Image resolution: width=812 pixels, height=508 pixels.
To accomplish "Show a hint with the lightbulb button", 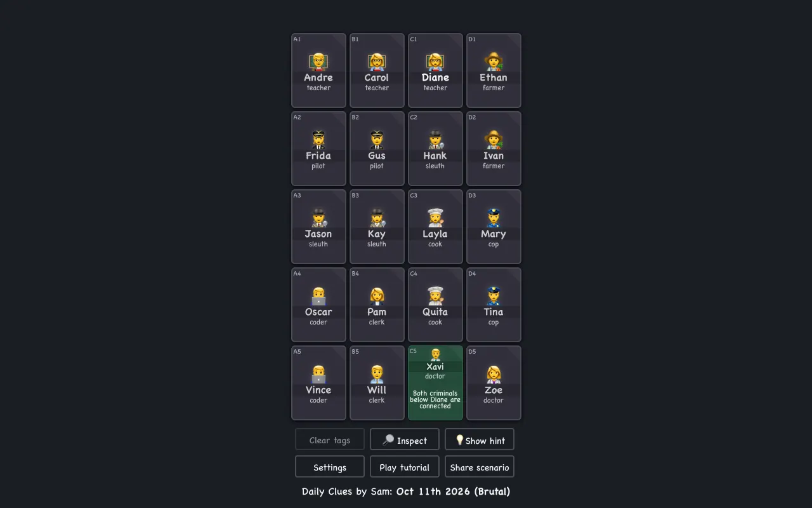I will [480, 439].
